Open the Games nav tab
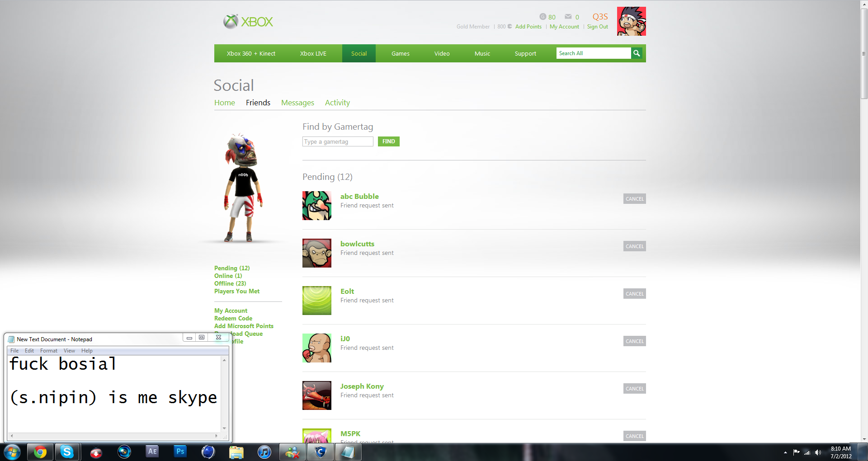 (401, 53)
